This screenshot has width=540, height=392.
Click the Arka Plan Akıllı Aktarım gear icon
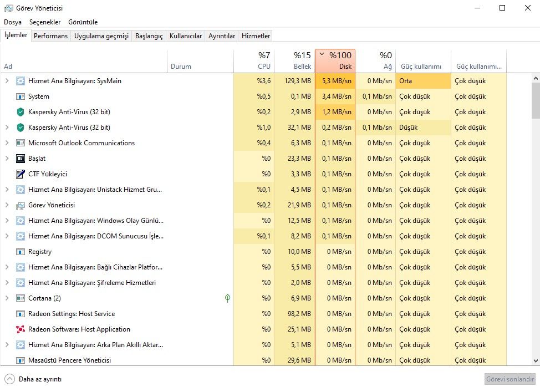21,344
